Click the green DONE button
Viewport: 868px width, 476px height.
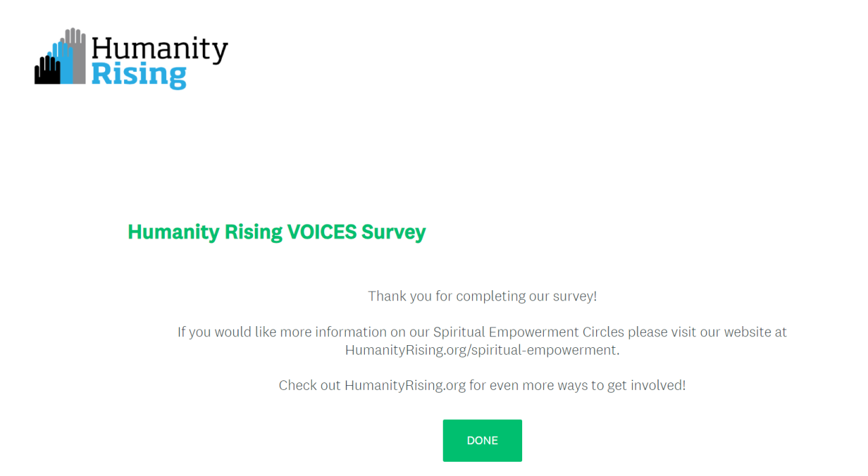(x=482, y=441)
